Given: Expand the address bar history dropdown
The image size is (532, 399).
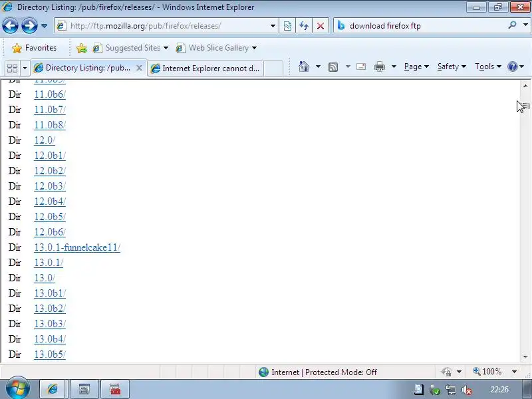Looking at the screenshot, I should pyautogui.click(x=273, y=26).
